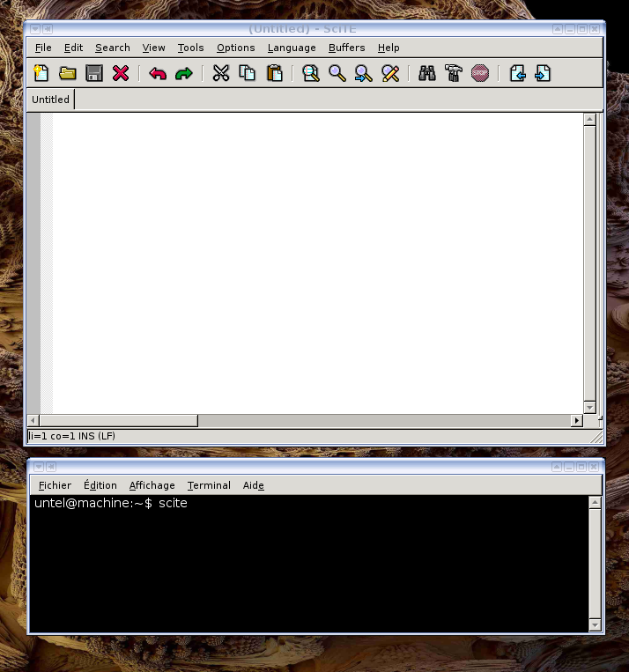Click the down arrow of SciTE vertical scrollbar
The height and width of the screenshot is (672, 629).
590,408
